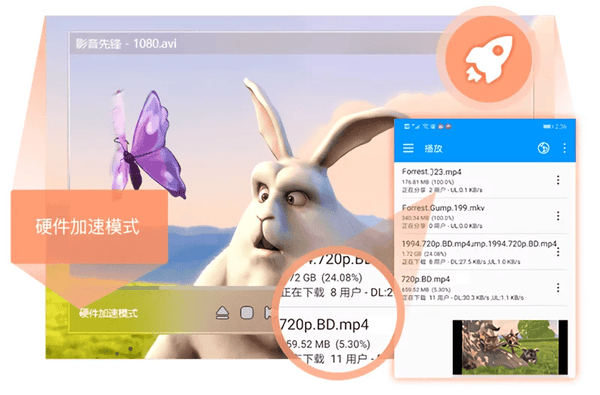
Task: Click the 硬件加速模式 label in the player bar
Action: pyautogui.click(x=108, y=313)
